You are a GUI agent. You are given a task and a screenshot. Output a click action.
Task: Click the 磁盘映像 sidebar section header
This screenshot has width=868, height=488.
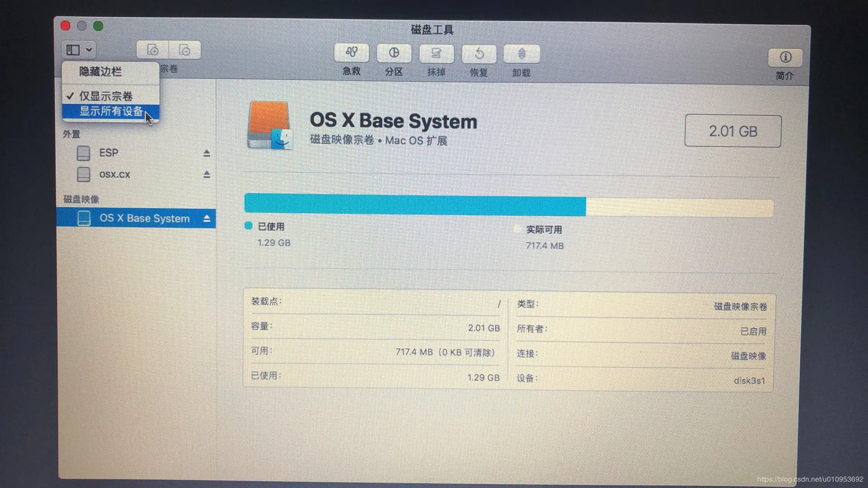coord(81,199)
